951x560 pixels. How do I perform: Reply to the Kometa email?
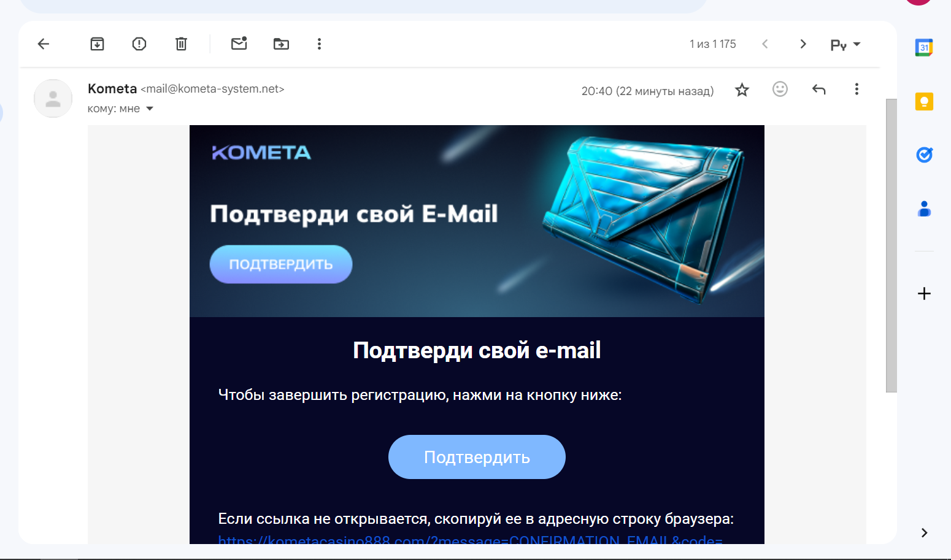[818, 90]
